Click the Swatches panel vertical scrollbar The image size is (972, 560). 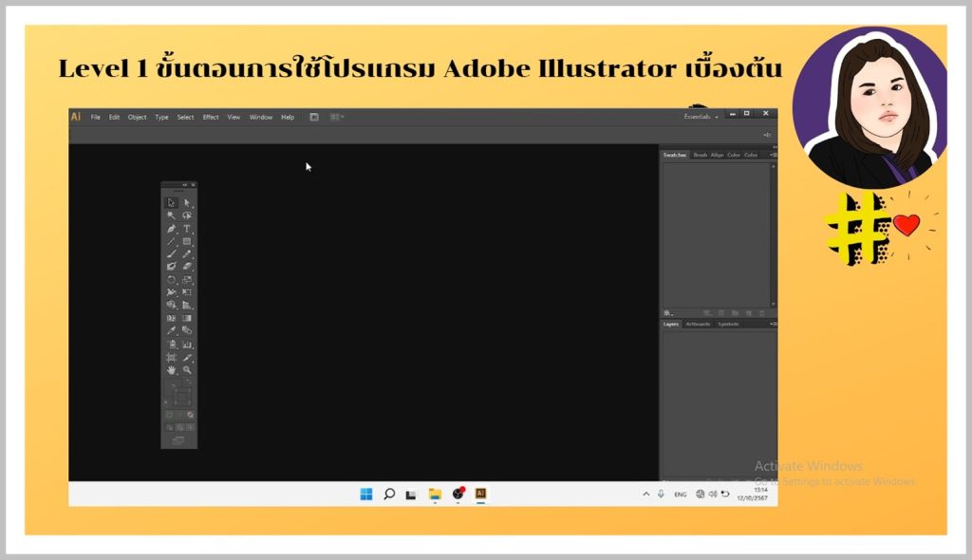[773, 235]
